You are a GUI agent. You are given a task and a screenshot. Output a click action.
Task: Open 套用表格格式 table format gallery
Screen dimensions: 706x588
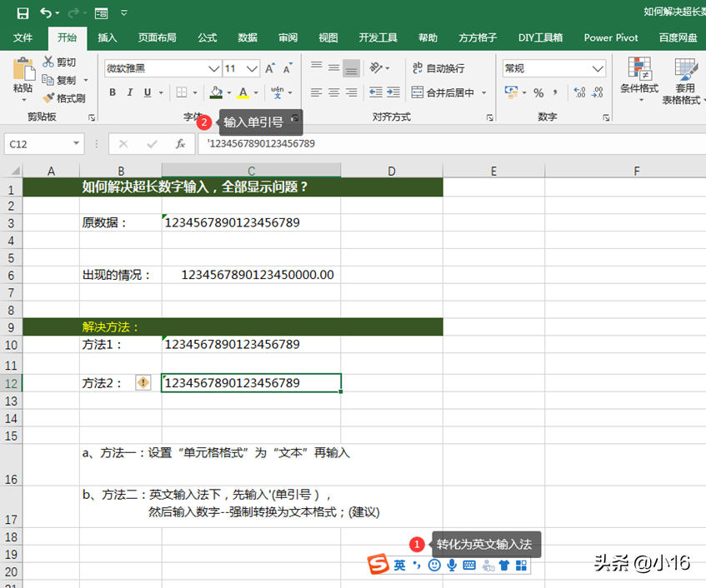click(684, 81)
